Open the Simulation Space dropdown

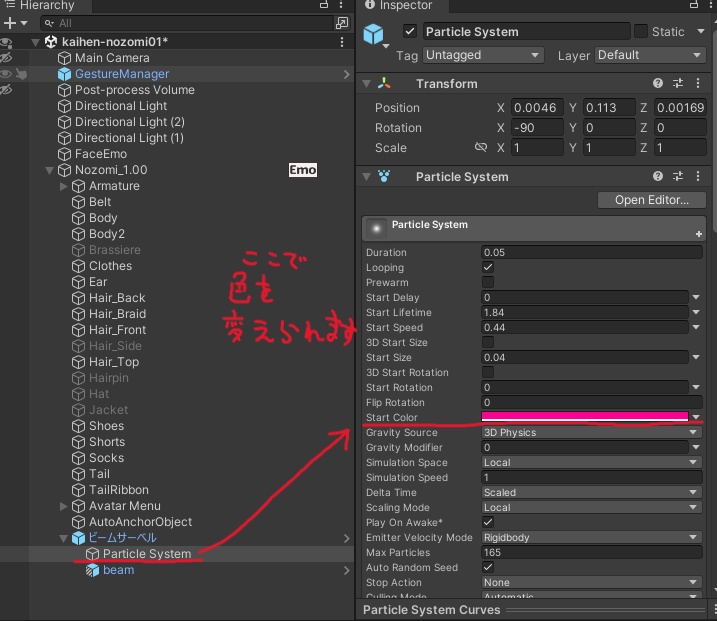point(592,462)
